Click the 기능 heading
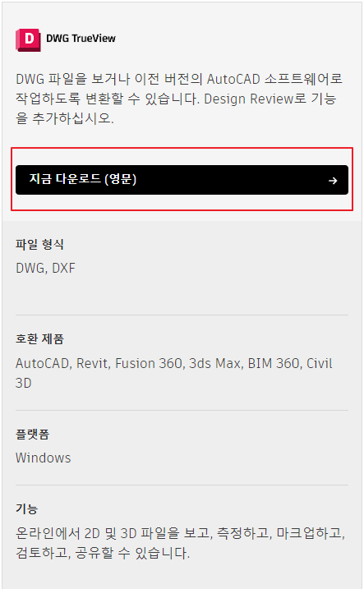The image size is (364, 589). 26,509
